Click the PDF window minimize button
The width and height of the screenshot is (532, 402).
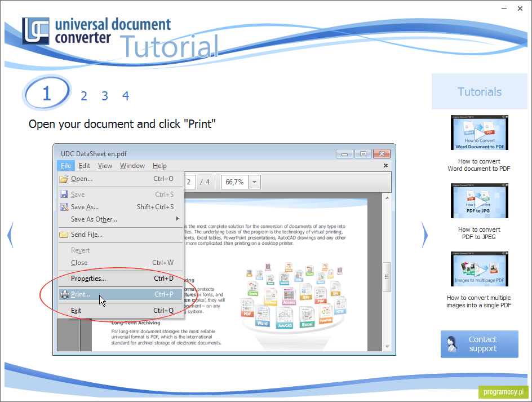345,154
